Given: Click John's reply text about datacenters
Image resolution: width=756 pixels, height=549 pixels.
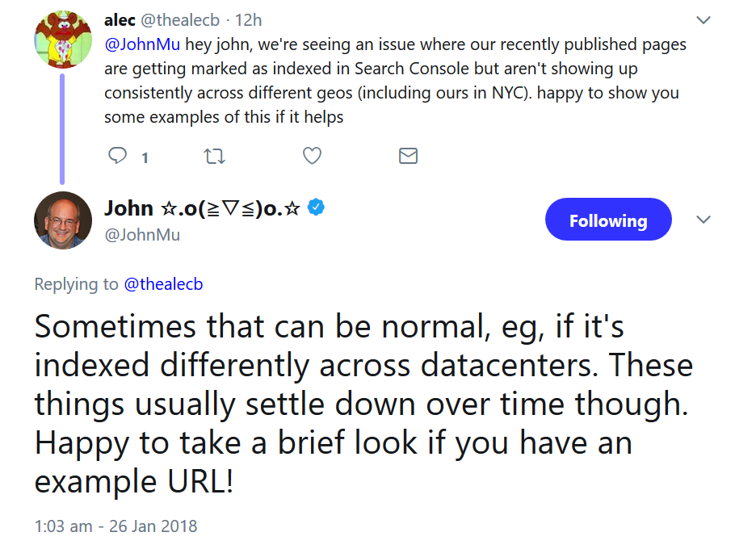Looking at the screenshot, I should tap(363, 404).
